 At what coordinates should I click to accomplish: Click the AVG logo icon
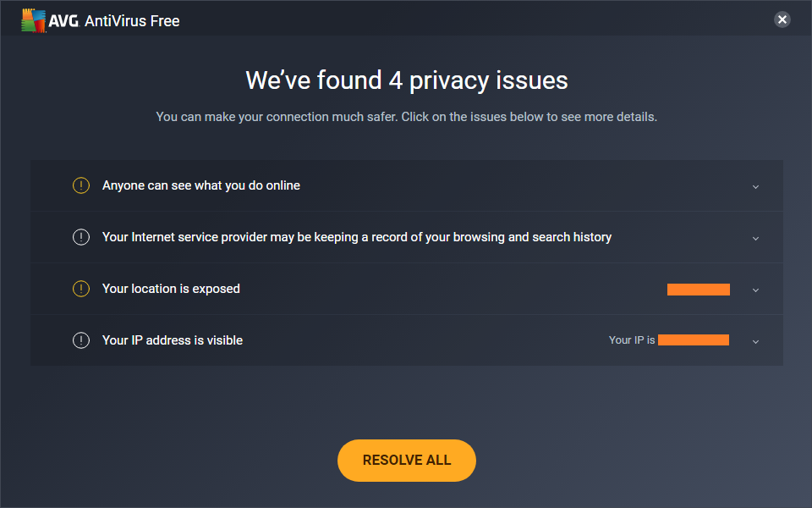[34, 21]
